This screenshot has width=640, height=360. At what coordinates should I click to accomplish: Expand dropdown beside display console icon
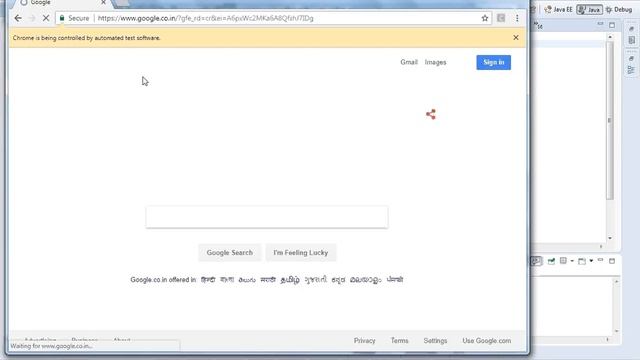pyautogui.click(x=572, y=261)
